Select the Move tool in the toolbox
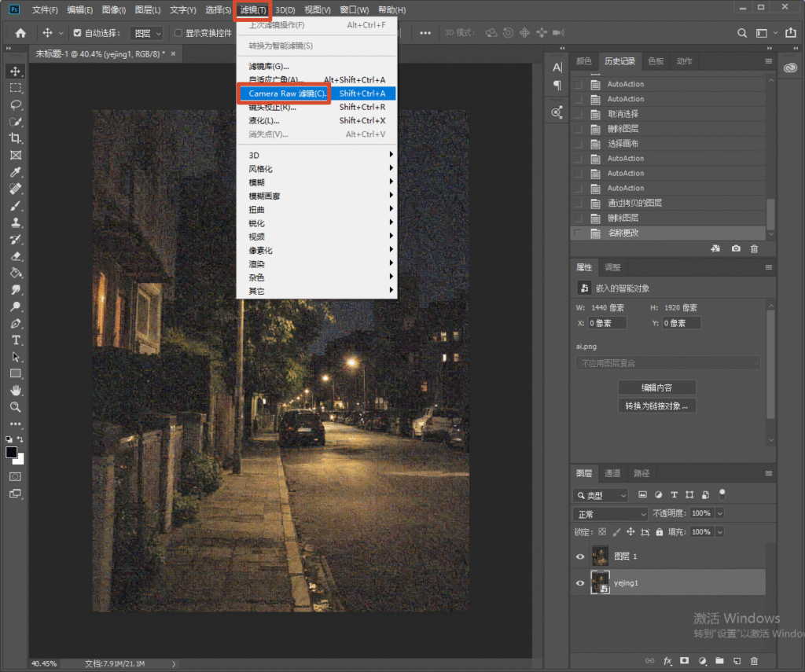The image size is (805, 672). tap(16, 72)
